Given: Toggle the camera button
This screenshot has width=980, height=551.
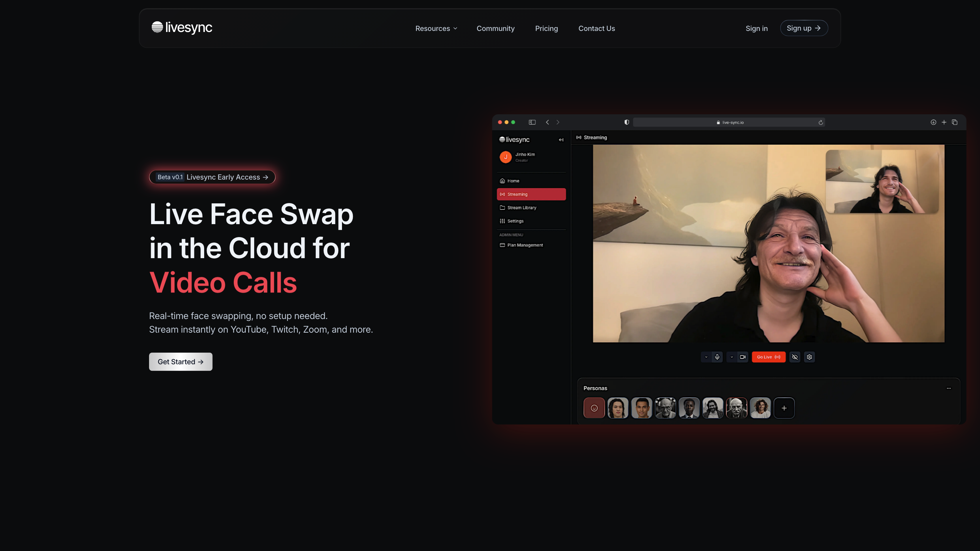Looking at the screenshot, I should [x=742, y=357].
